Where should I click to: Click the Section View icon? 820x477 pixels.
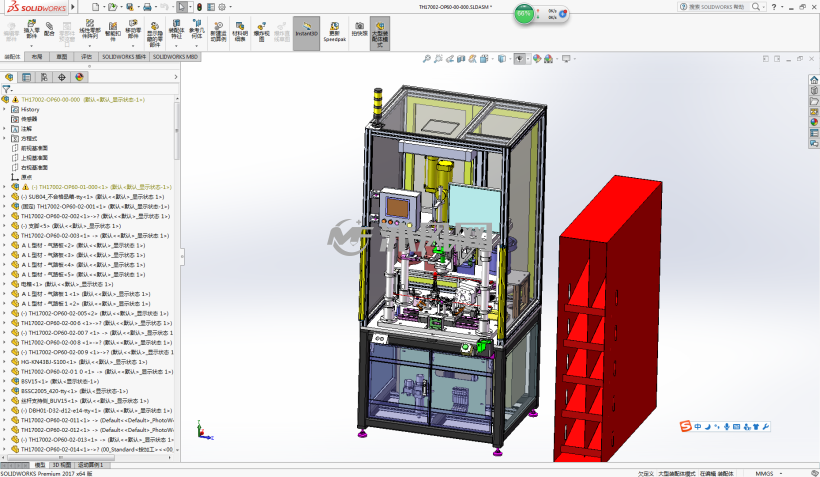tap(461, 59)
